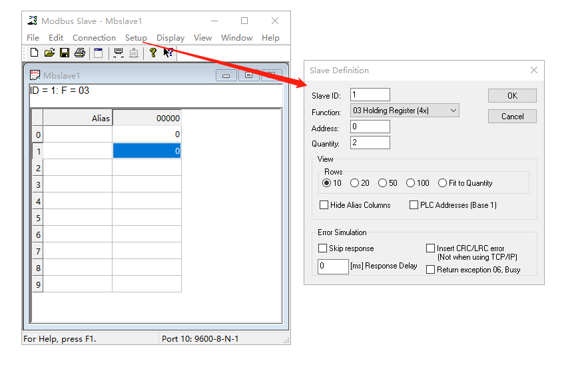Open the Setup menu
The width and height of the screenshot is (588, 373).
pyautogui.click(x=136, y=38)
